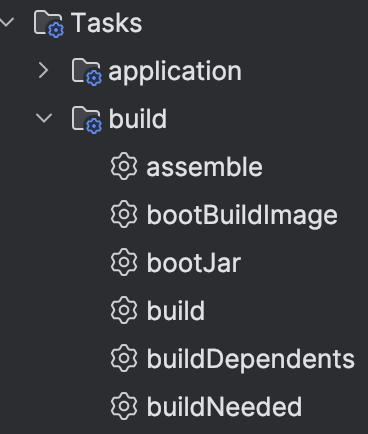
Task: Collapse the build task group chevron
Action: pos(44,118)
